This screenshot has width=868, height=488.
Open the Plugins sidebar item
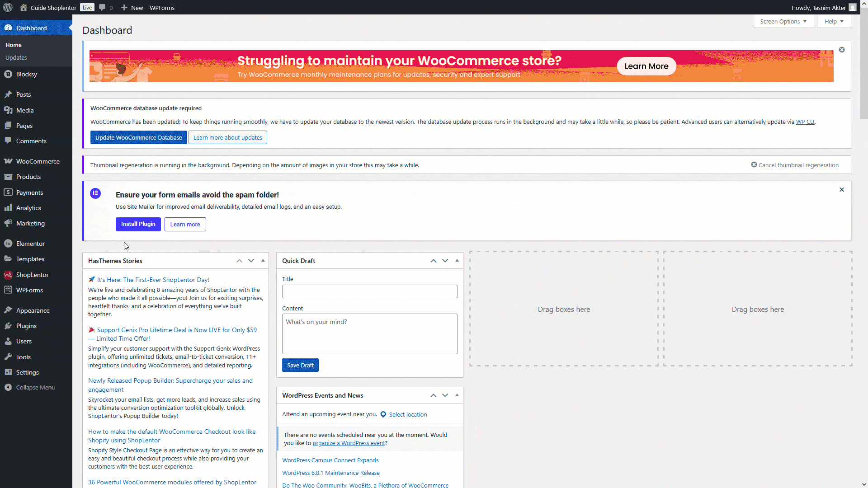pos(26,326)
